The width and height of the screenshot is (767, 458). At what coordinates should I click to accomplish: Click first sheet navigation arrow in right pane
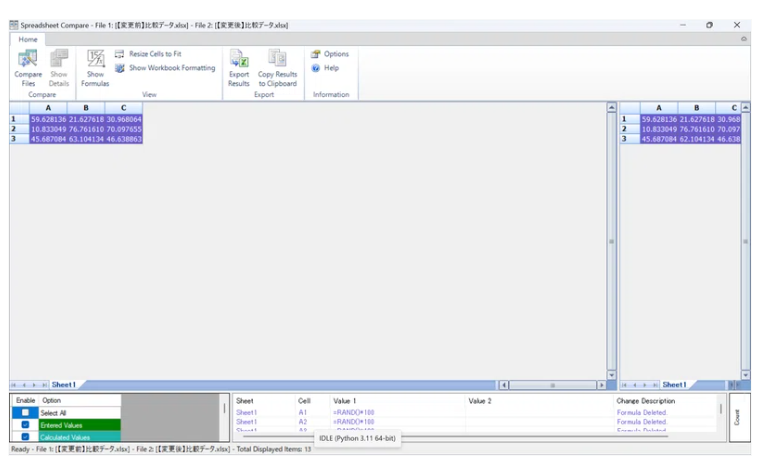624,385
